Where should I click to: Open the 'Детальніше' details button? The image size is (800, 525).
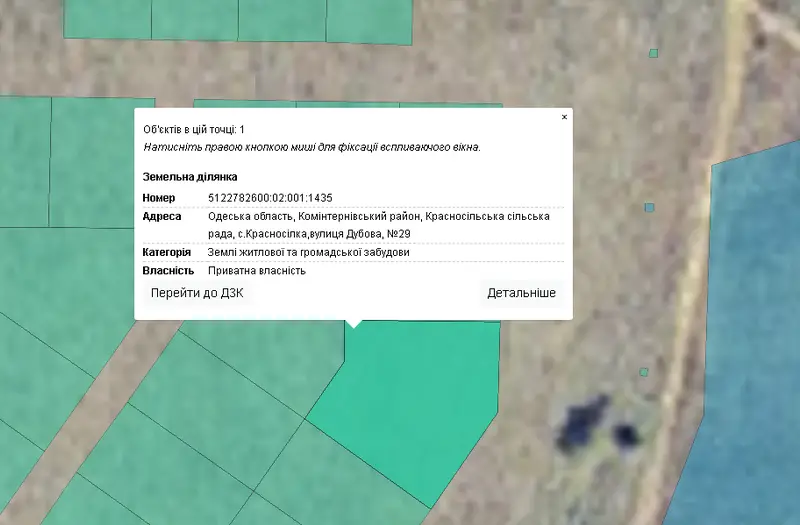tap(521, 293)
